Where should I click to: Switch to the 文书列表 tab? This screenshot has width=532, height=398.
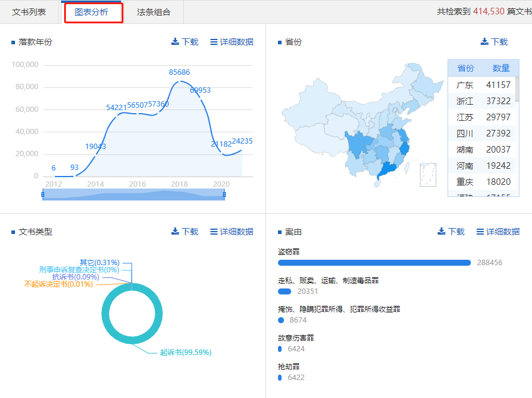(29, 12)
